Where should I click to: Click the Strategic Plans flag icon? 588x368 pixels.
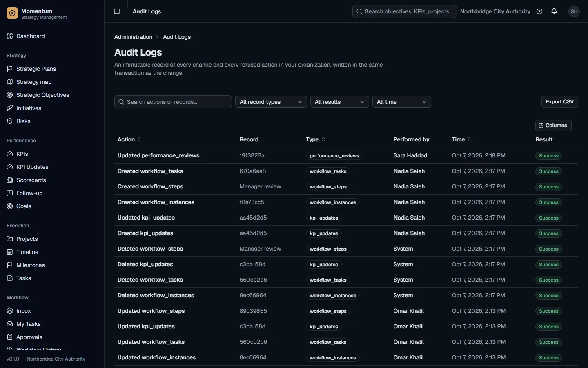pos(10,69)
